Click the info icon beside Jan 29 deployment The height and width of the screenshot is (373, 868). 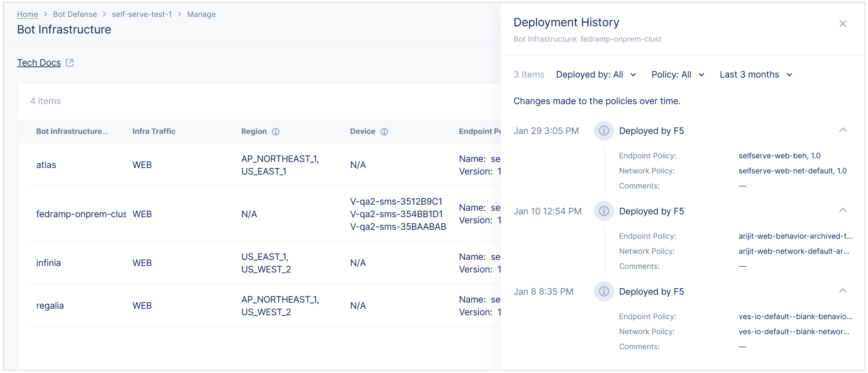pyautogui.click(x=604, y=130)
